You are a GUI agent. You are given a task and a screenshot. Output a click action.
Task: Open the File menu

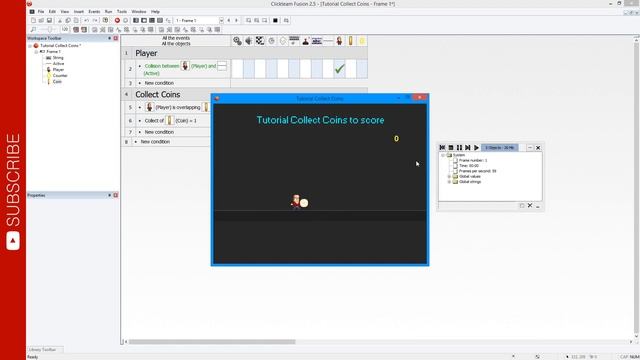41,11
